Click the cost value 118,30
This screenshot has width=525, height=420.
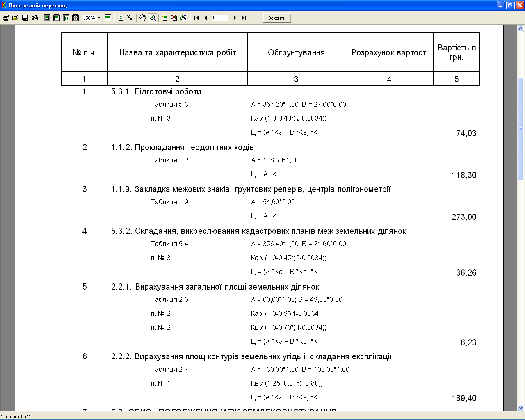coord(464,175)
